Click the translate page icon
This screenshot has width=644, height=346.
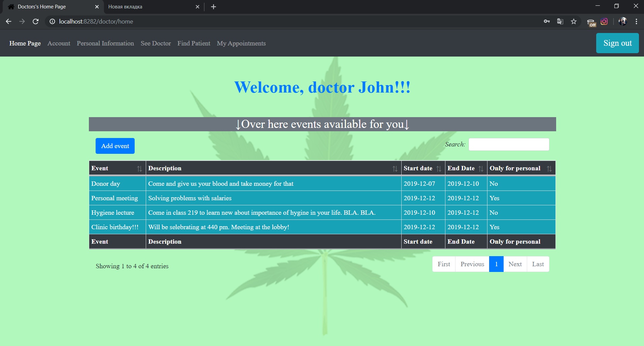coord(560,22)
